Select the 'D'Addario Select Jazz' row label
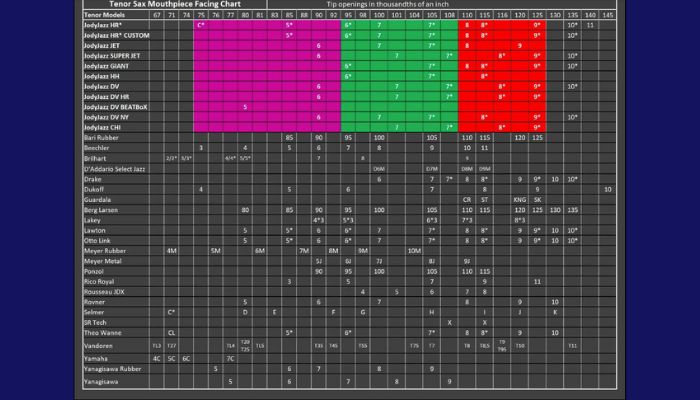 [115, 169]
